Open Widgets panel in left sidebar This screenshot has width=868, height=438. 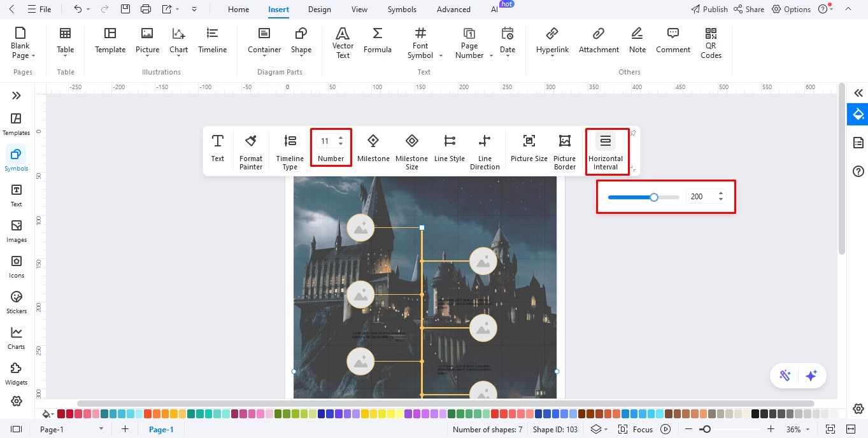17,374
